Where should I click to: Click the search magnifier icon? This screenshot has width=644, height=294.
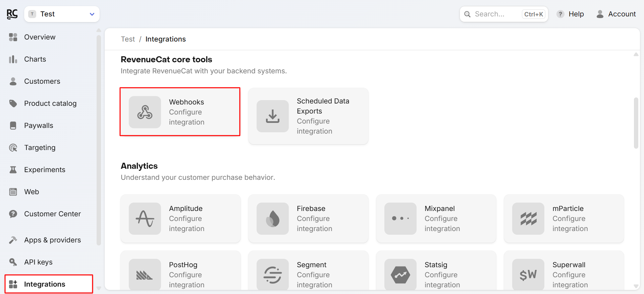[467, 14]
